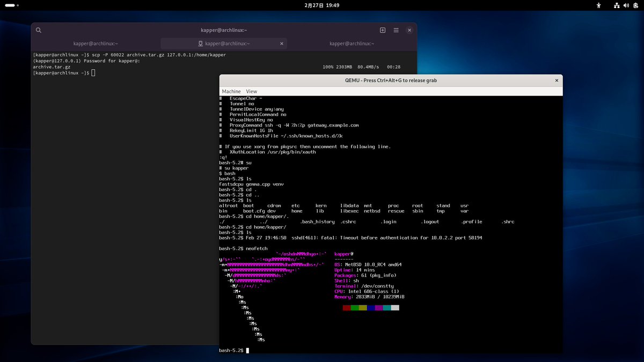Click the network status icon in the top bar

click(617, 5)
